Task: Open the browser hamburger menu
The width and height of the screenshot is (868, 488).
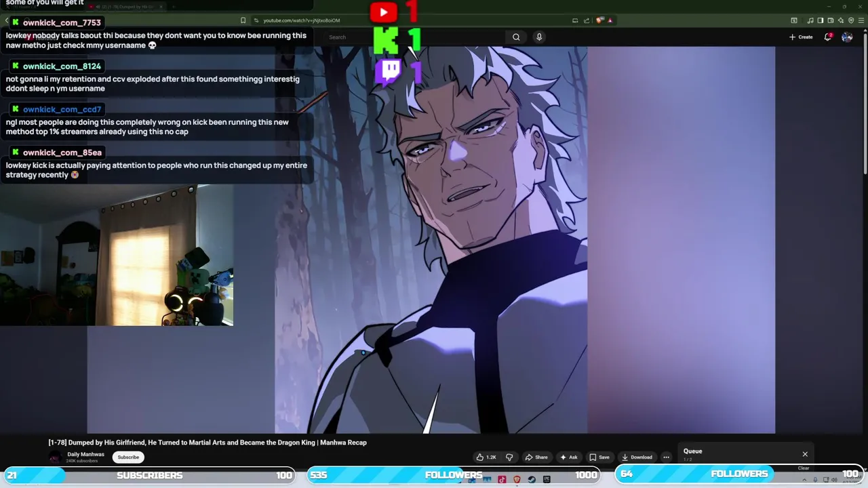Action: tap(861, 20)
